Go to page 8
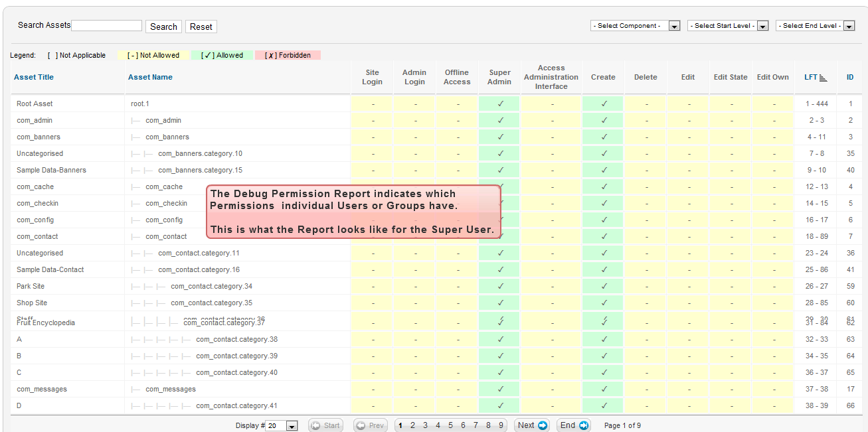Viewport: 868px width, 432px height. [488, 425]
